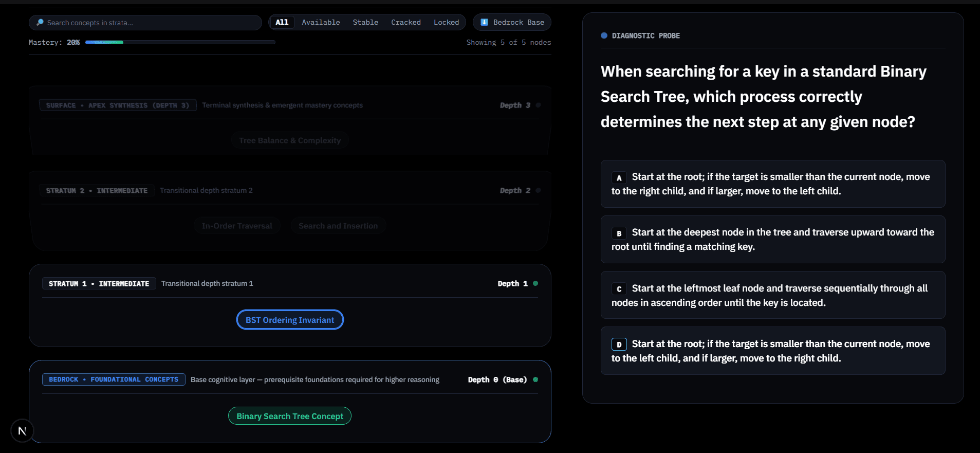Focus the Search concepts in strata field

click(x=145, y=23)
